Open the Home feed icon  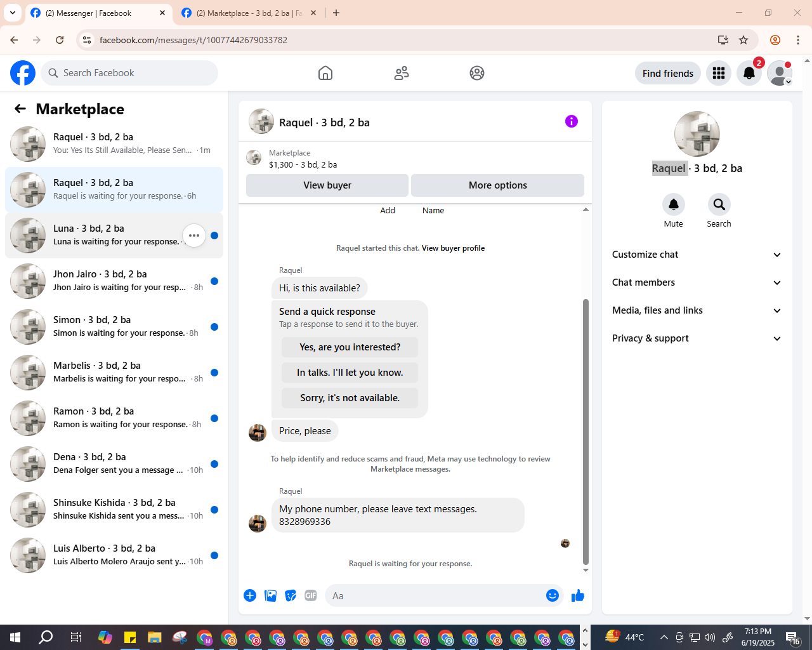point(325,73)
